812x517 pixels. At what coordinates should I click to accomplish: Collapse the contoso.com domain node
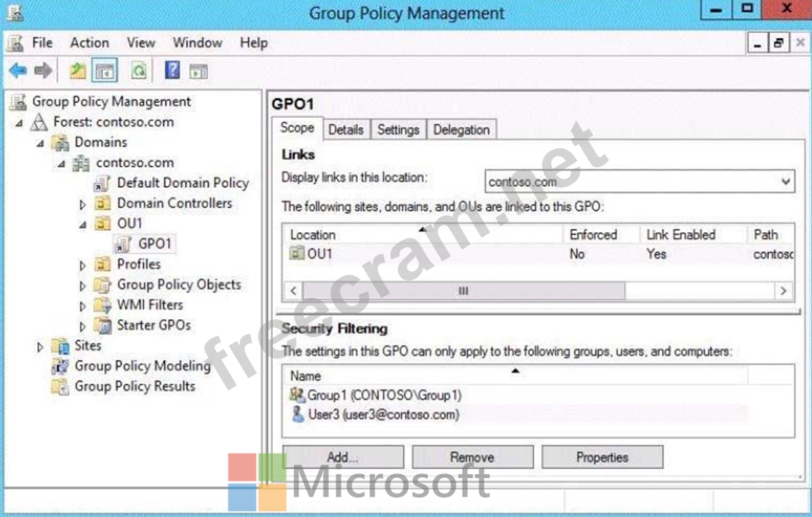point(61,164)
